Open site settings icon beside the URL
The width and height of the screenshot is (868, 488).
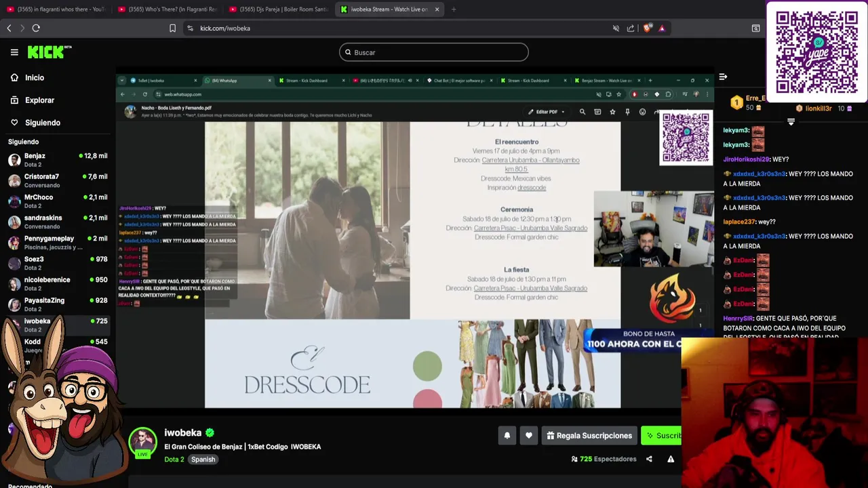coord(190,28)
